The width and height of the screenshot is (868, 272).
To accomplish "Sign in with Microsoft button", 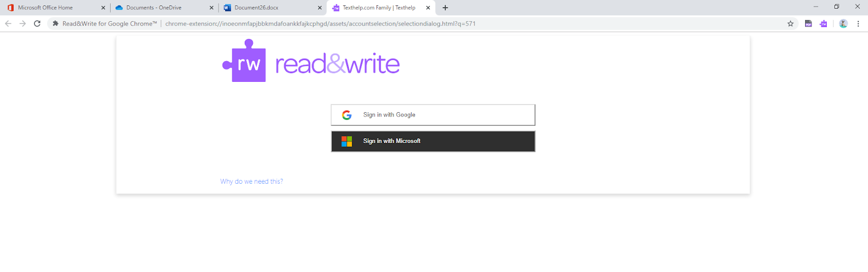I will coord(433,141).
